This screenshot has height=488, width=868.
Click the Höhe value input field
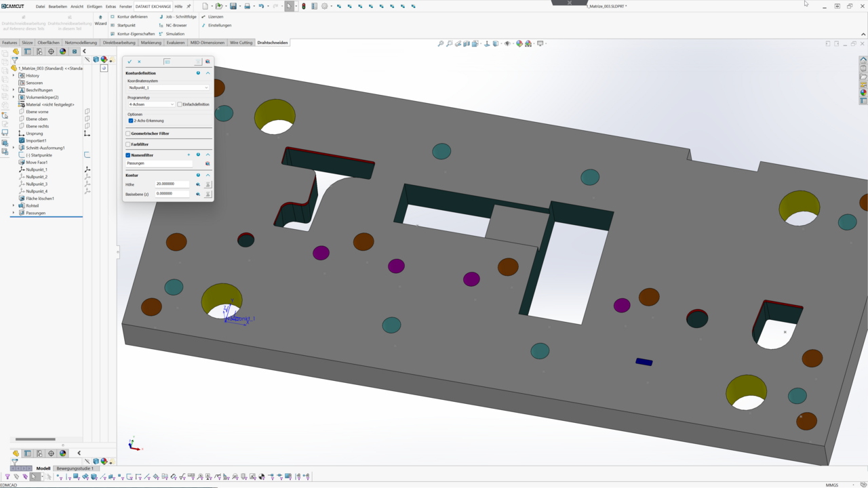click(x=172, y=184)
